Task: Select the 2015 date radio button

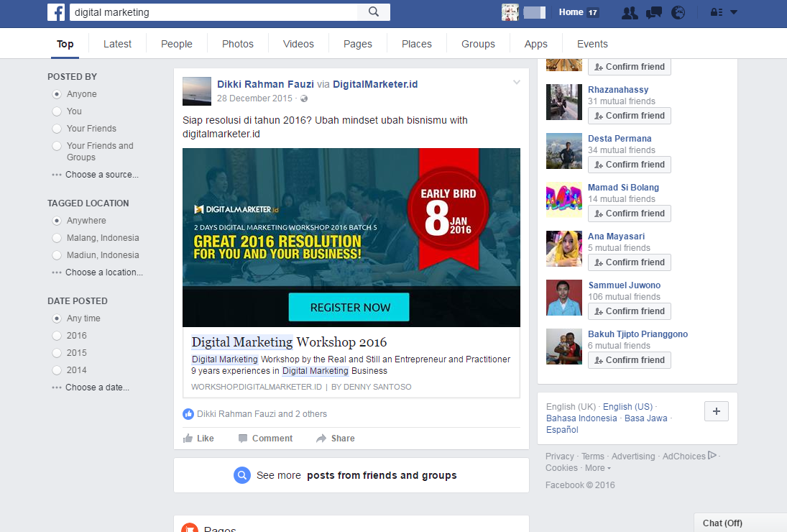Action: [57, 353]
